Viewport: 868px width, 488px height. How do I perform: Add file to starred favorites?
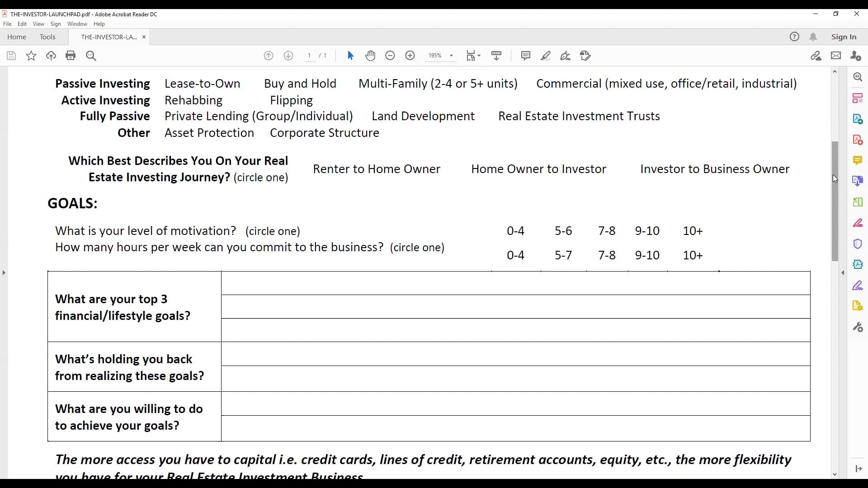(x=31, y=56)
